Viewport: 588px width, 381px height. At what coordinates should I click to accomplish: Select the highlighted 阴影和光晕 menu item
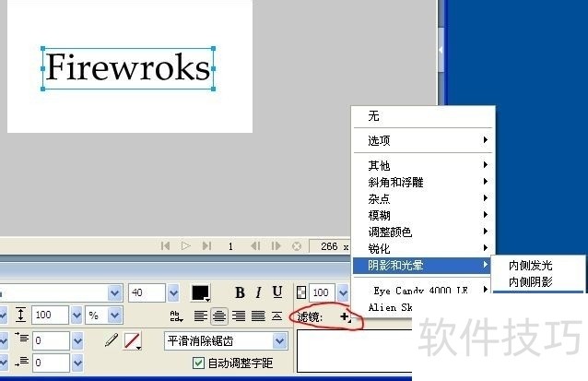422,266
